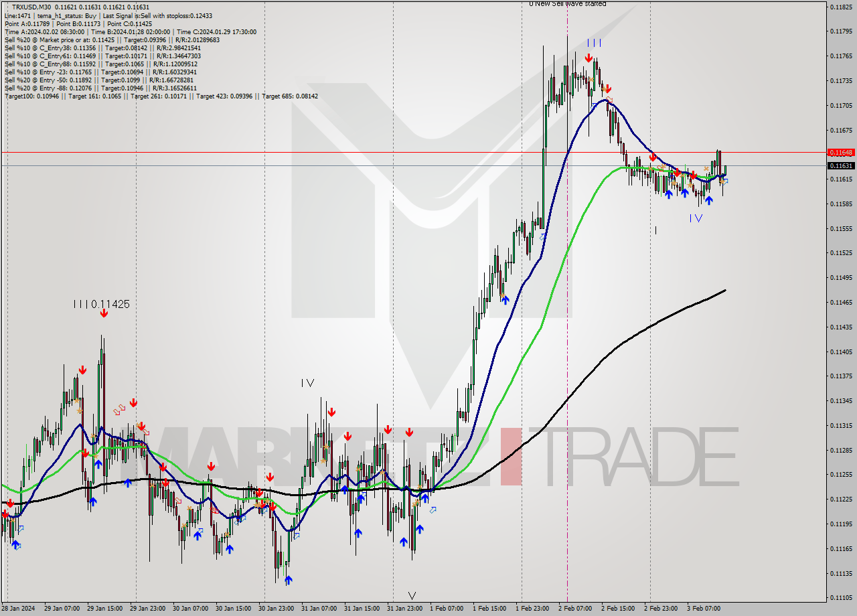The width and height of the screenshot is (857, 616).
Task: Click the '29 Jan 15:00' time axis label
Action: (104, 609)
